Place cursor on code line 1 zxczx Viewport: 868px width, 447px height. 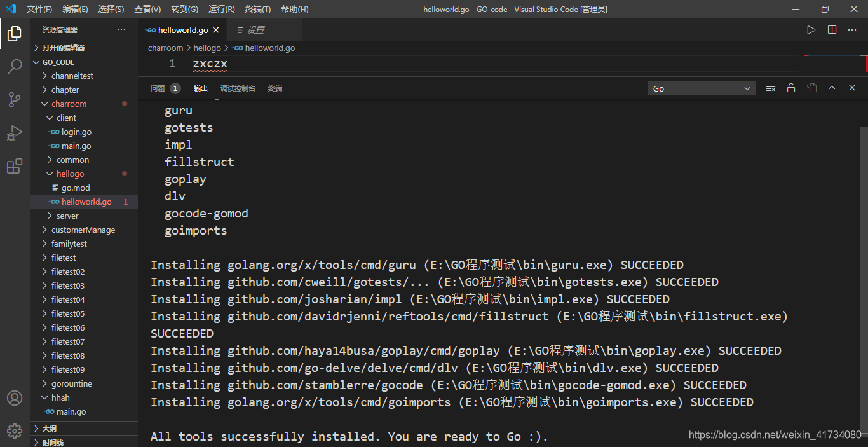210,64
